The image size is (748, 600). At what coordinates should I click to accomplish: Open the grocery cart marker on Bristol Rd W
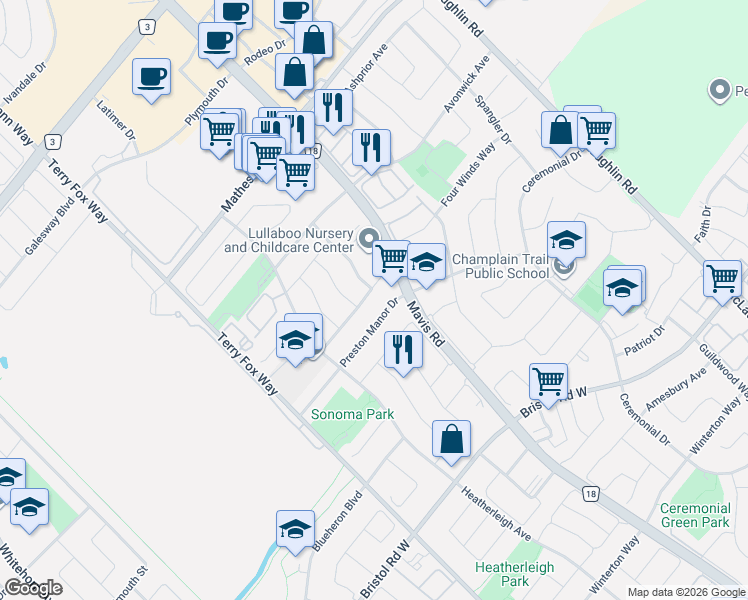coord(549,385)
